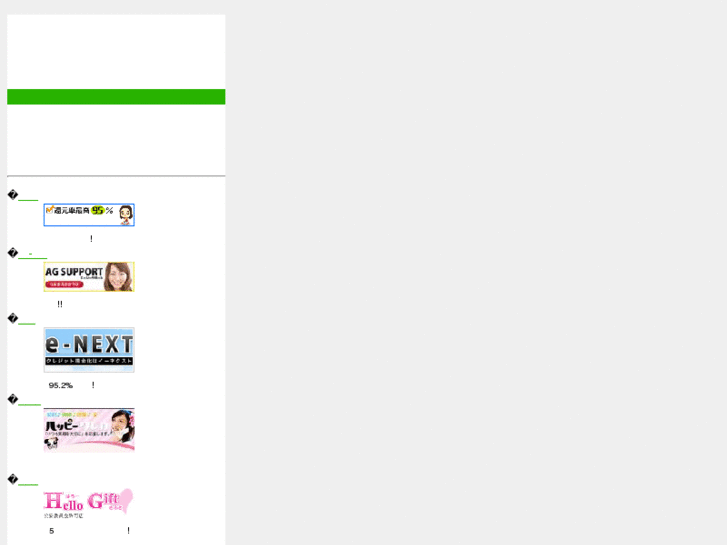Viewport: 727px width, 545px height.
Task: Click the AG SUPPORT banner image
Action: tap(89, 277)
